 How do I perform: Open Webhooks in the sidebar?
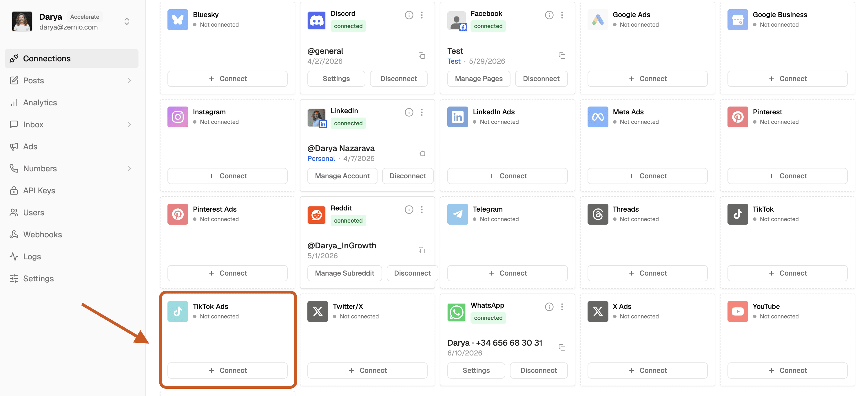72,234
